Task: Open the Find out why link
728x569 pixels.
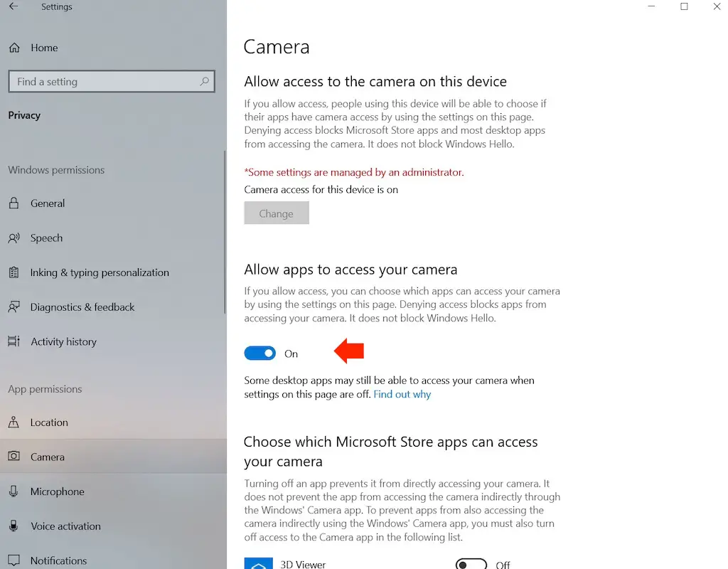Action: (x=402, y=394)
